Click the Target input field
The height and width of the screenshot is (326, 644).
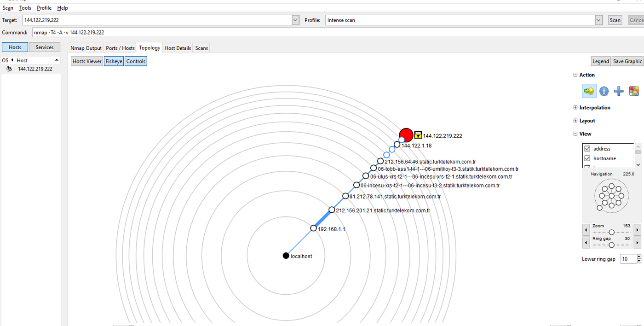point(157,20)
